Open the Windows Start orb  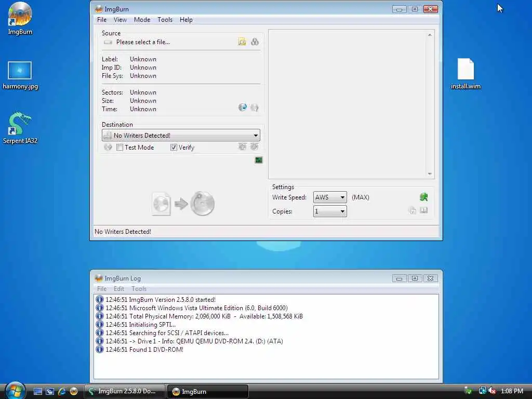click(15, 391)
